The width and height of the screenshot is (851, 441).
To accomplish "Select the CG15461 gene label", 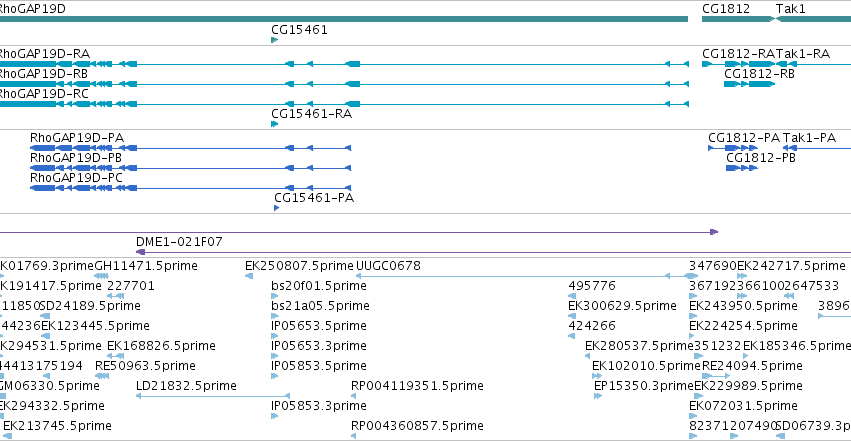I will pos(300,30).
